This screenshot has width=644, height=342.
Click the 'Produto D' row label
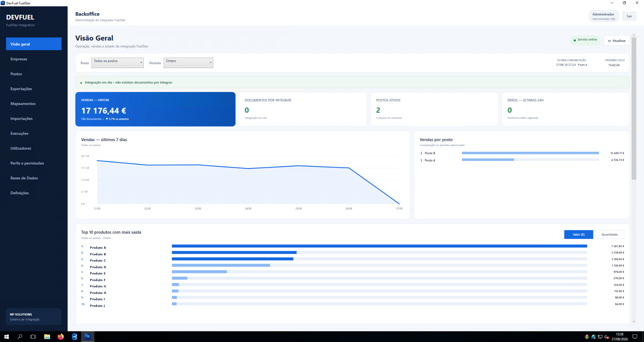coord(98,267)
